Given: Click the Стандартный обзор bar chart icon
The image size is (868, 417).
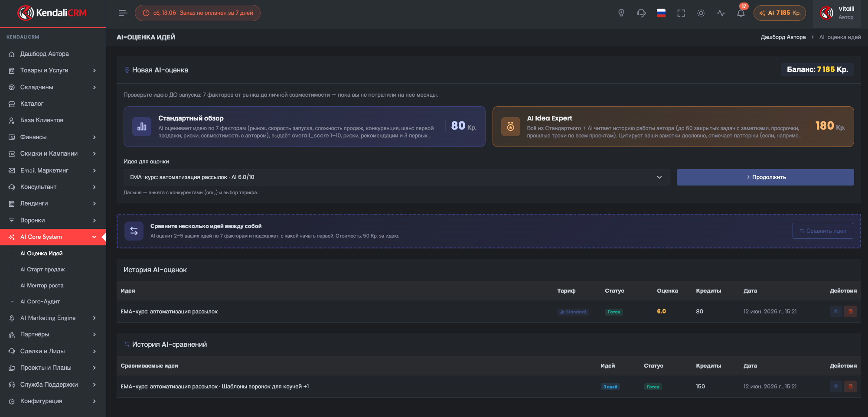Looking at the screenshot, I should click(x=142, y=127).
